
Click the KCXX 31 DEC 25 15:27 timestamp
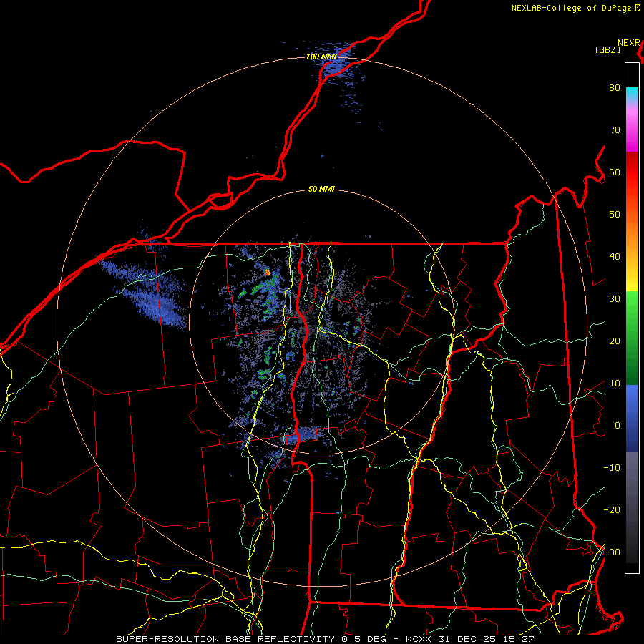[x=470, y=639]
